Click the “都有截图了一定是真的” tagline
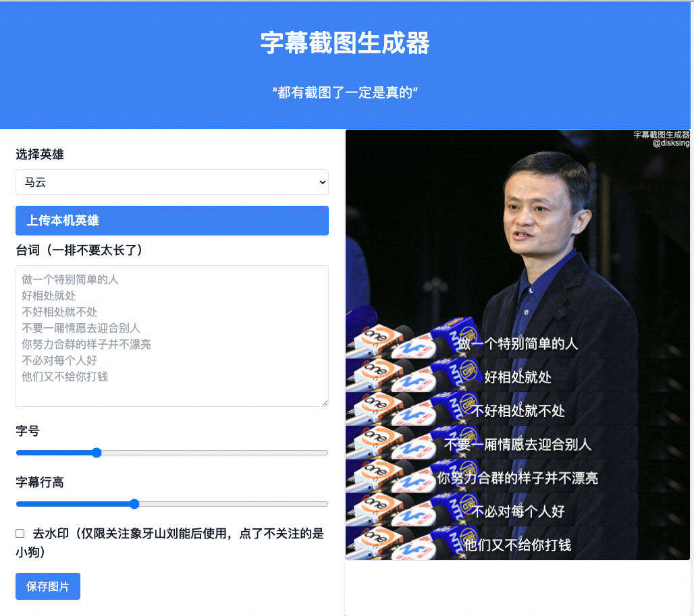 (345, 92)
